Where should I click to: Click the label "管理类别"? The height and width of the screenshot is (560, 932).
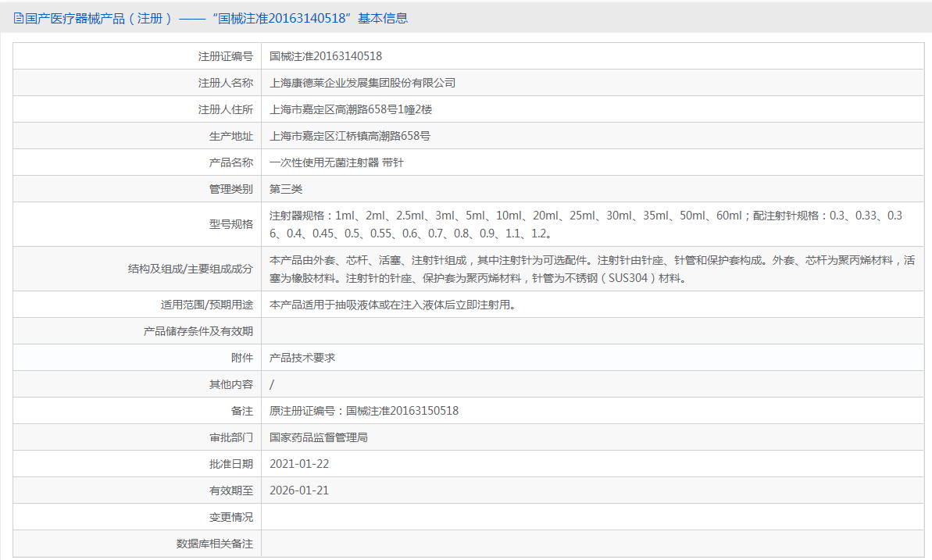point(230,189)
